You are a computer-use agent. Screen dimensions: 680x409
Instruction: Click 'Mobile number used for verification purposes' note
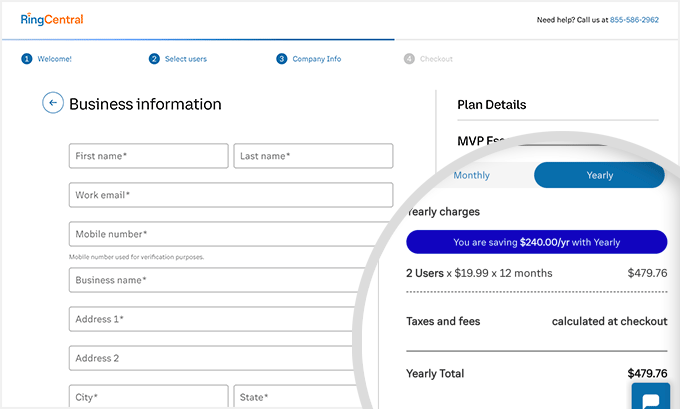(136, 257)
